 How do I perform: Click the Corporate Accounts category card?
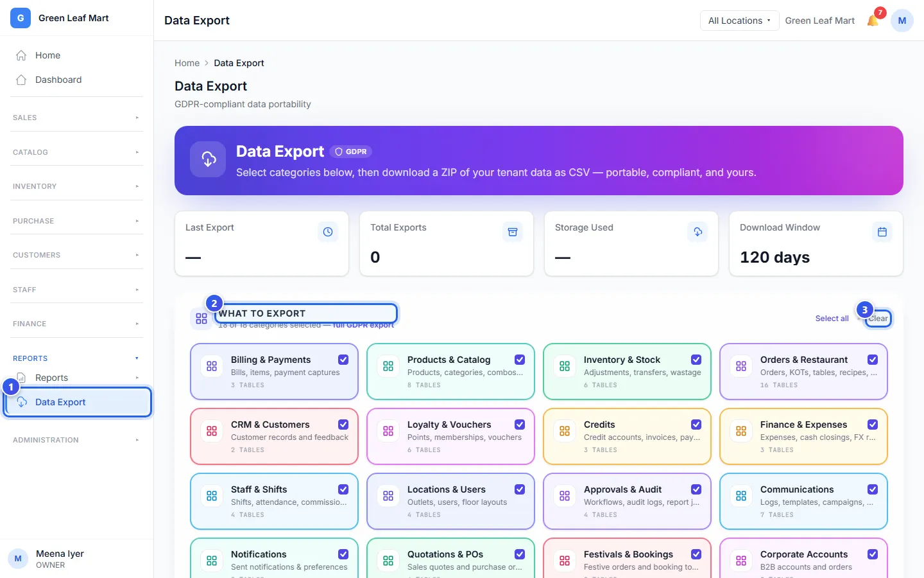(803, 557)
